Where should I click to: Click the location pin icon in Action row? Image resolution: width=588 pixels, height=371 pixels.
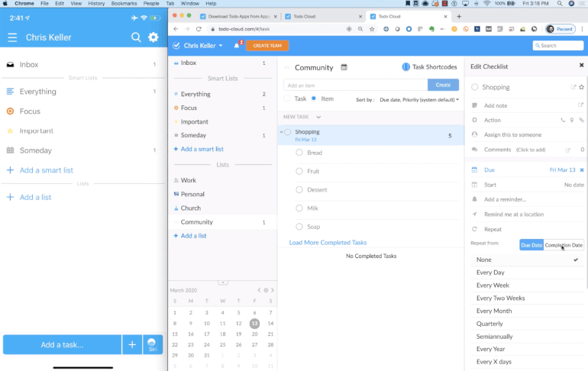click(572, 120)
